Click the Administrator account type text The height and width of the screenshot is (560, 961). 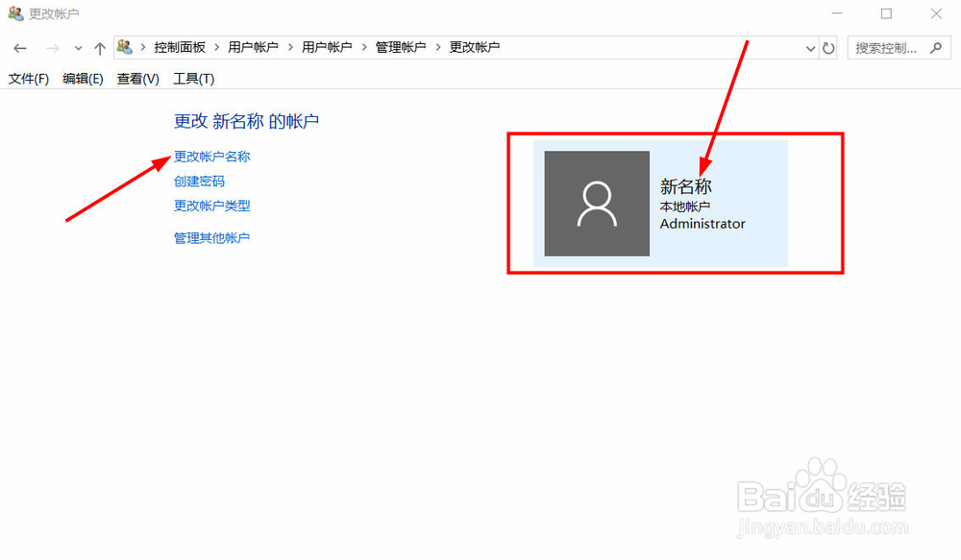[703, 224]
